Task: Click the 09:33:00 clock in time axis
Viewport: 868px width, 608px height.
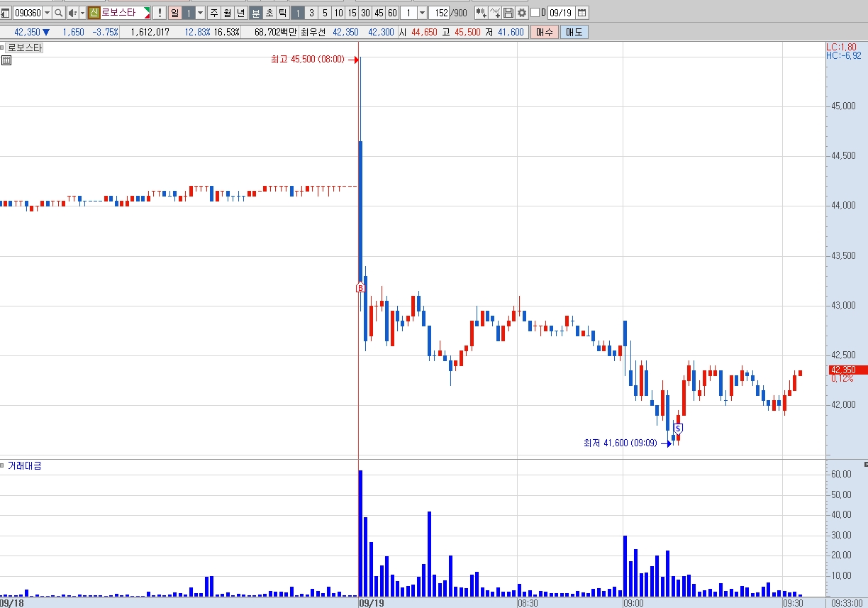Action: click(x=847, y=603)
